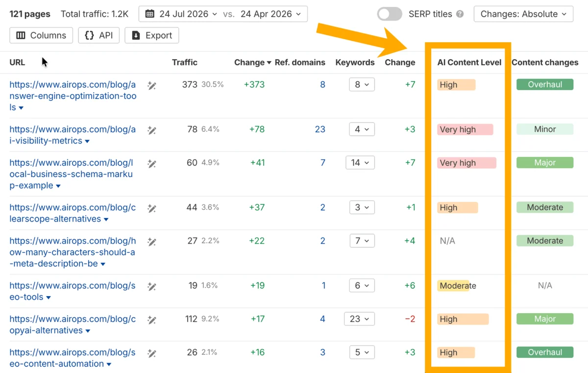
Task: Click the Major badge in local-business-schema row
Action: pyautogui.click(x=545, y=163)
